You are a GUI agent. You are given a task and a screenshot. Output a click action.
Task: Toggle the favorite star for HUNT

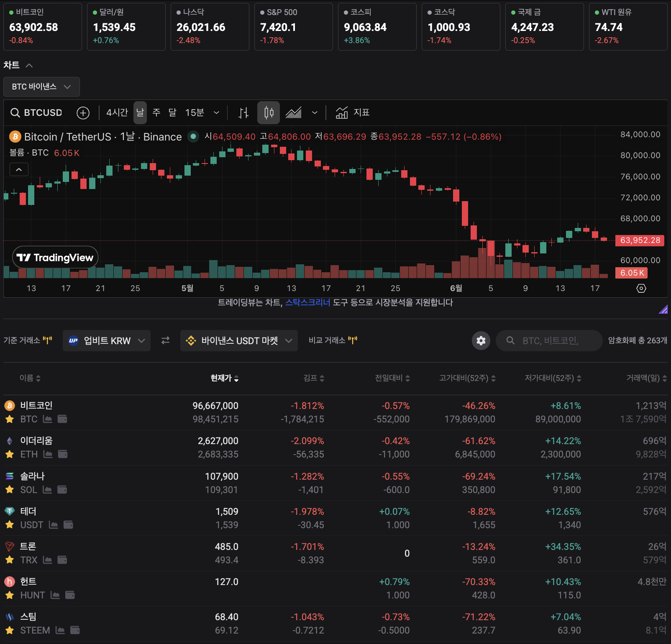[x=10, y=595]
